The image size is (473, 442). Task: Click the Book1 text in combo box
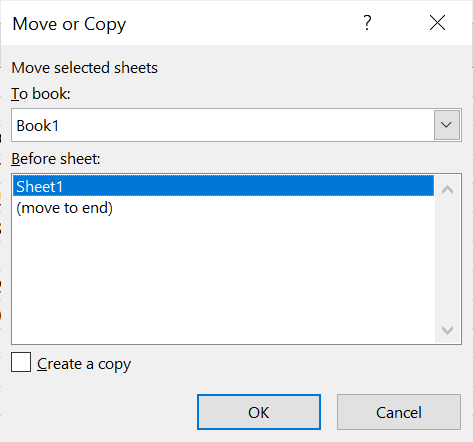[38, 126]
